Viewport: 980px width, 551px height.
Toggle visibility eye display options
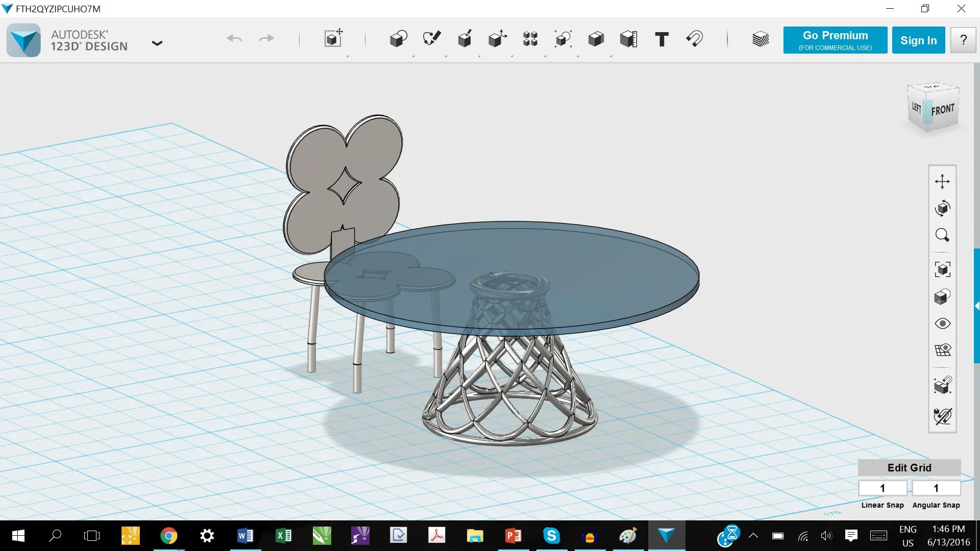942,323
